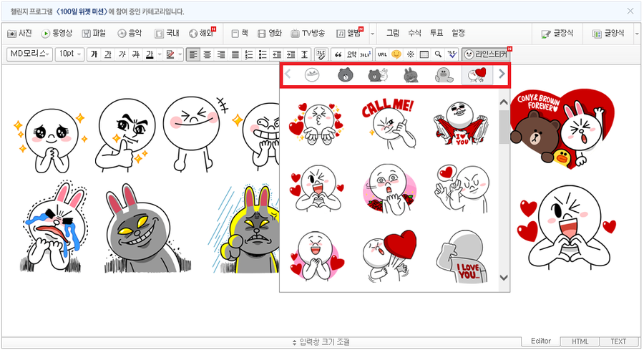Click the 요약 summary button
The image size is (644, 350).
pyautogui.click(x=351, y=54)
